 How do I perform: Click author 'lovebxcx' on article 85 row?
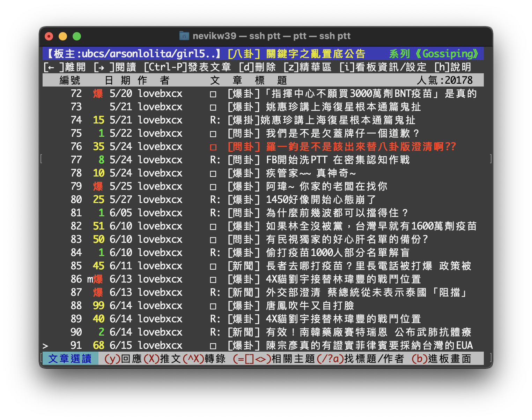click(x=160, y=266)
